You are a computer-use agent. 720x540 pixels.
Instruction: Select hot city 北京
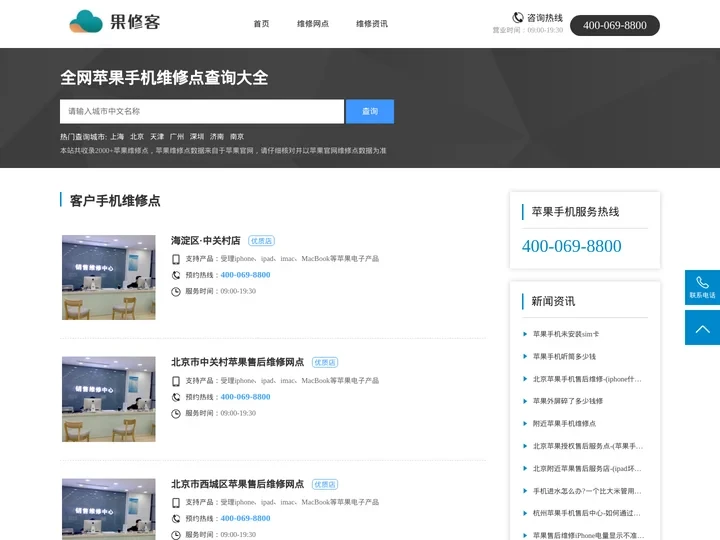tap(137, 136)
